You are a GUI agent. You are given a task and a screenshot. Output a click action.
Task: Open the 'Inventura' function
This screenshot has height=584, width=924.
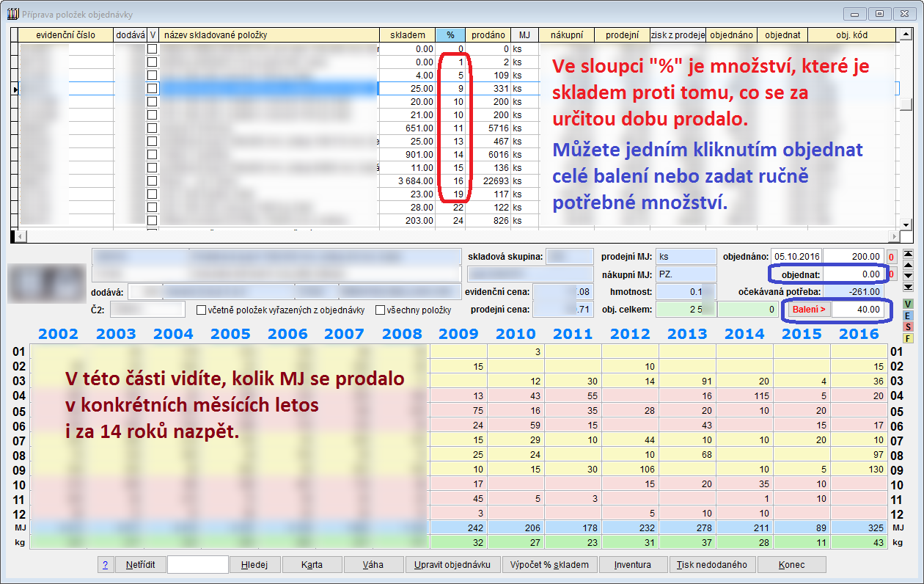coord(632,565)
